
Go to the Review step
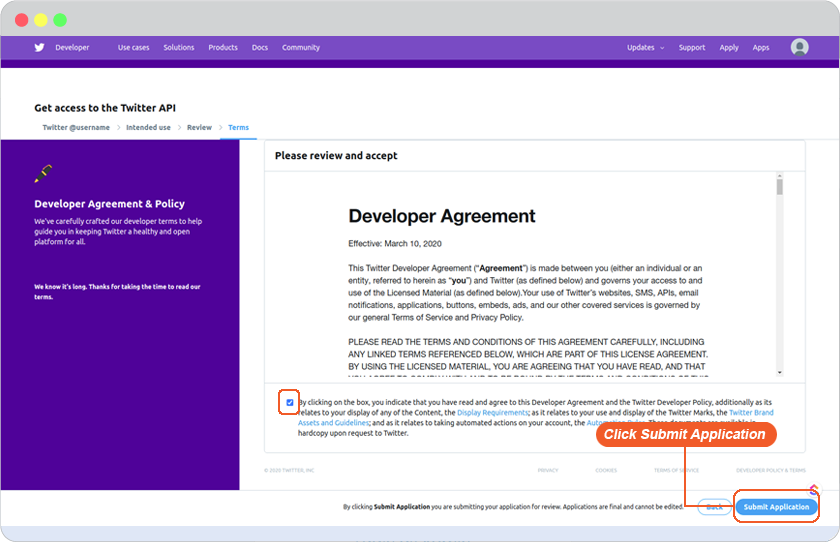pos(199,127)
